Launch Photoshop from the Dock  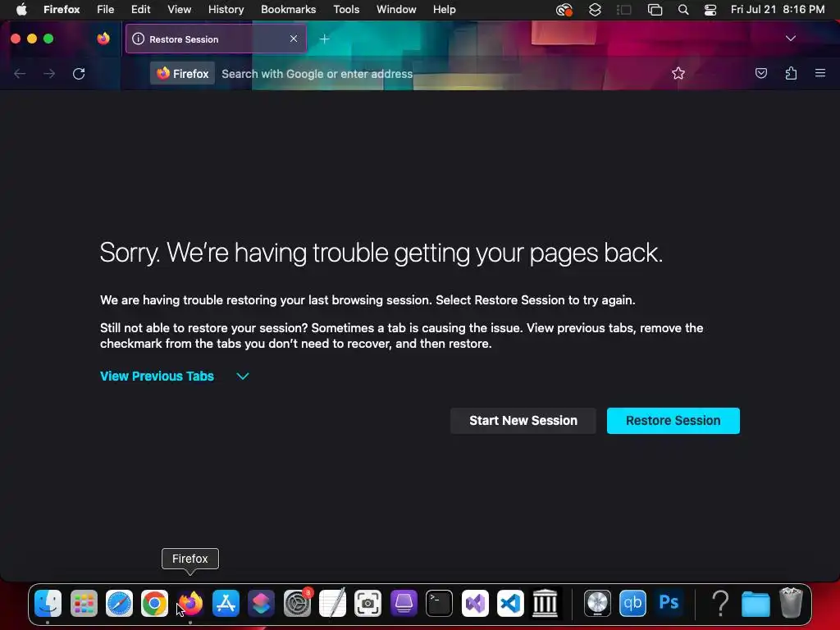669,603
